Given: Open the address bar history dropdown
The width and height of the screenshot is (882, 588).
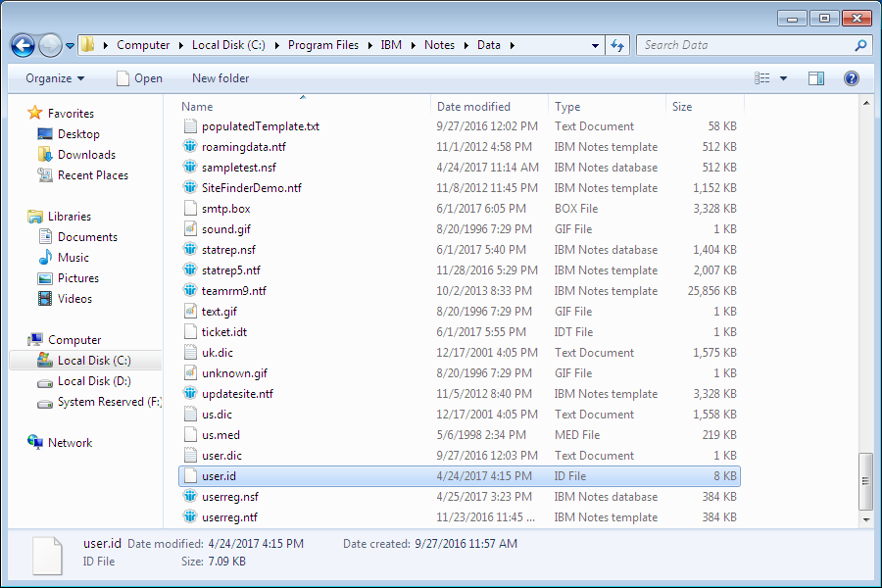Looking at the screenshot, I should (x=596, y=45).
